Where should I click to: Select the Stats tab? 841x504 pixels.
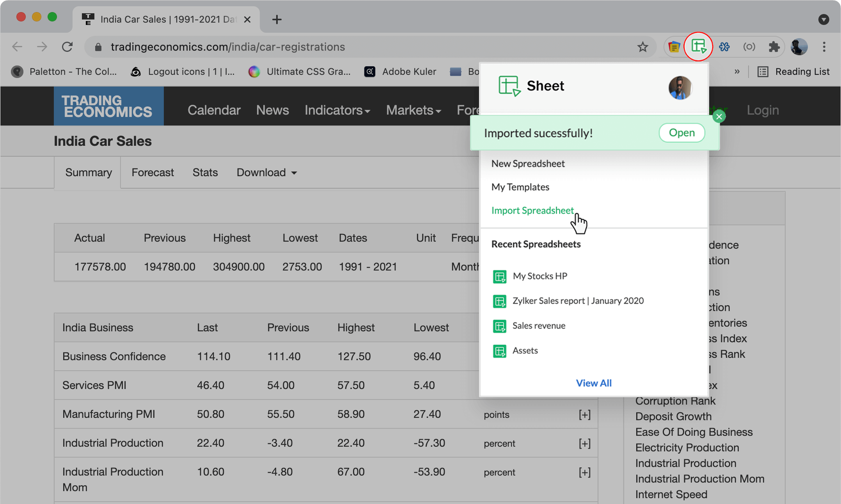point(205,172)
